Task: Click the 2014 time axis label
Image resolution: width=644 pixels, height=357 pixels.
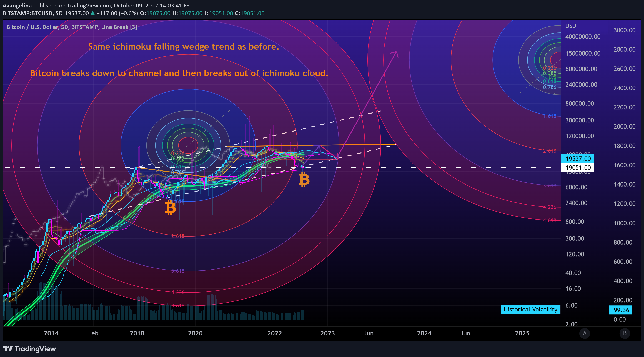Action: 51,333
